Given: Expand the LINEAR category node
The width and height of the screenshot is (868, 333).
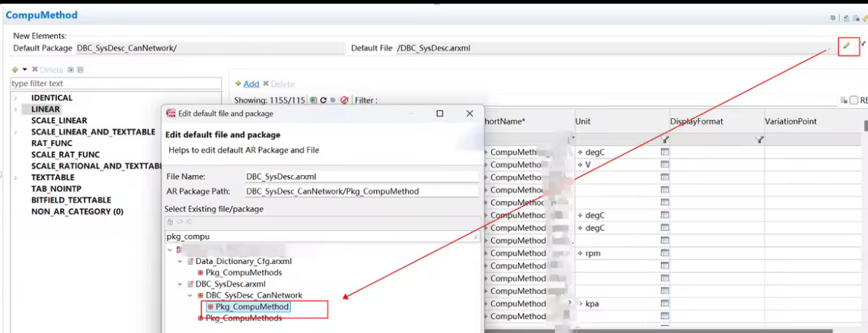Looking at the screenshot, I should pyautogui.click(x=16, y=110).
